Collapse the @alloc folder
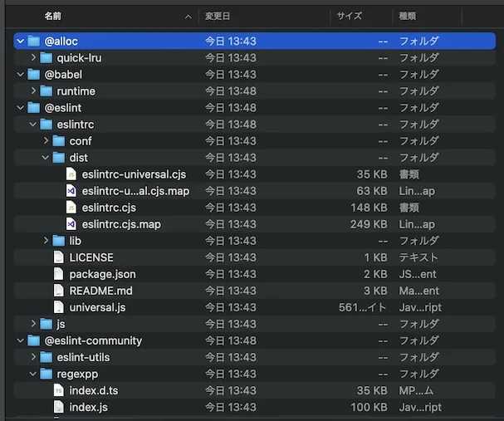Image resolution: width=504 pixels, height=421 pixels. point(20,41)
